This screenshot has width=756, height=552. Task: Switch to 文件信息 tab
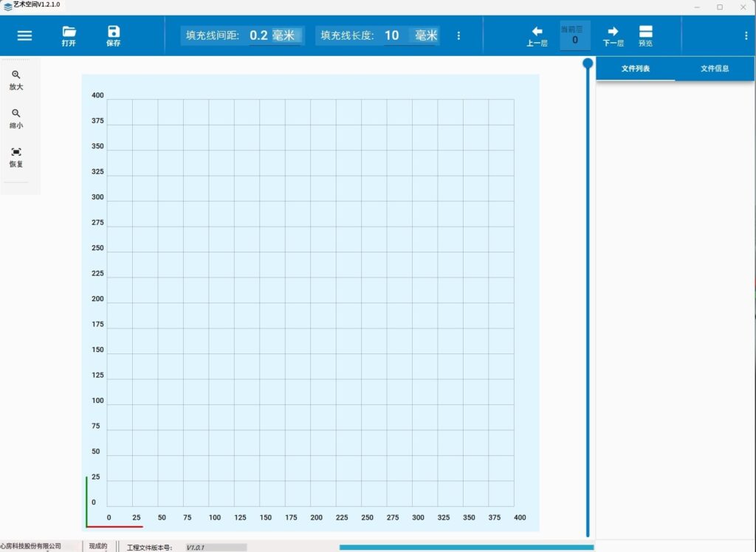pos(715,69)
